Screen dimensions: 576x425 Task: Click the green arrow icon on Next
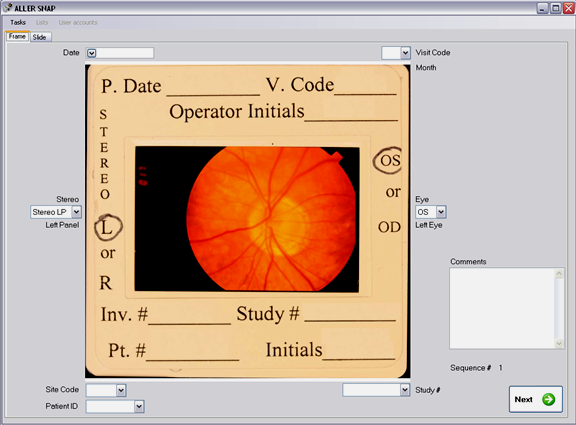click(548, 399)
